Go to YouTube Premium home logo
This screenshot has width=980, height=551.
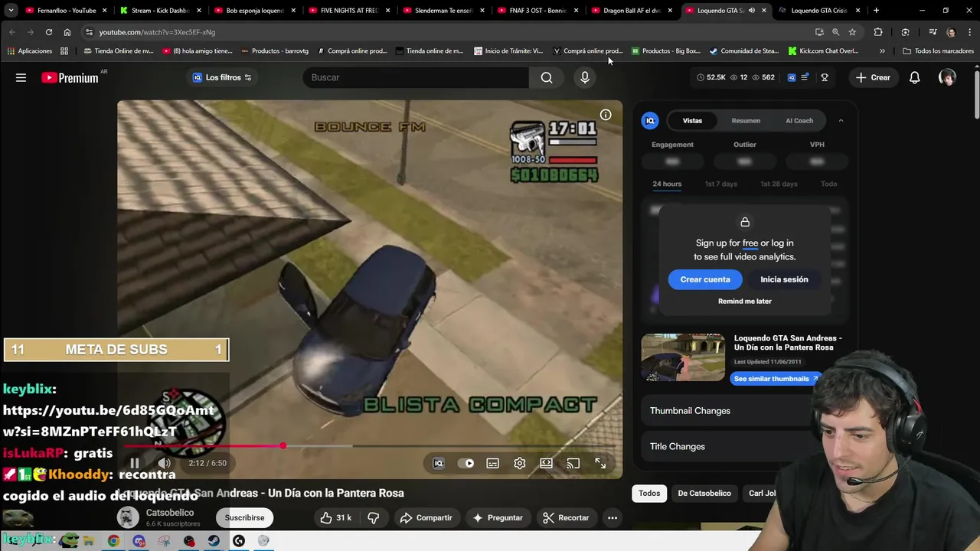[x=70, y=77]
